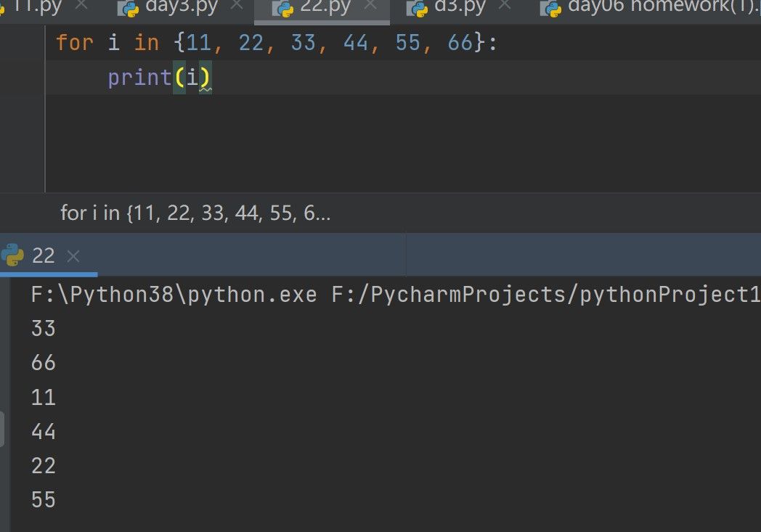Close the Run tab named 22
Viewport: 761px width, 532px height.
tap(73, 255)
